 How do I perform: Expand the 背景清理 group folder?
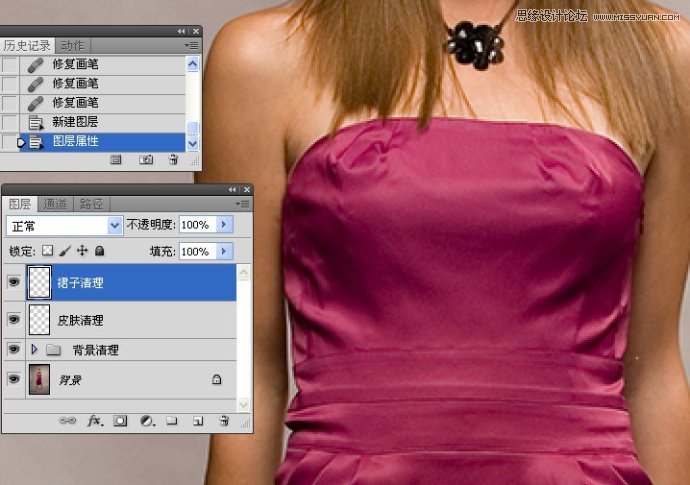coord(35,350)
